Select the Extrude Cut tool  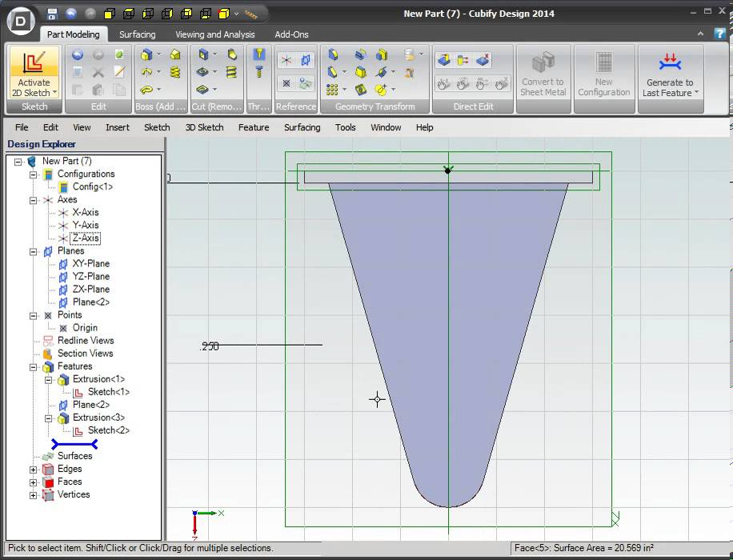tap(203, 54)
